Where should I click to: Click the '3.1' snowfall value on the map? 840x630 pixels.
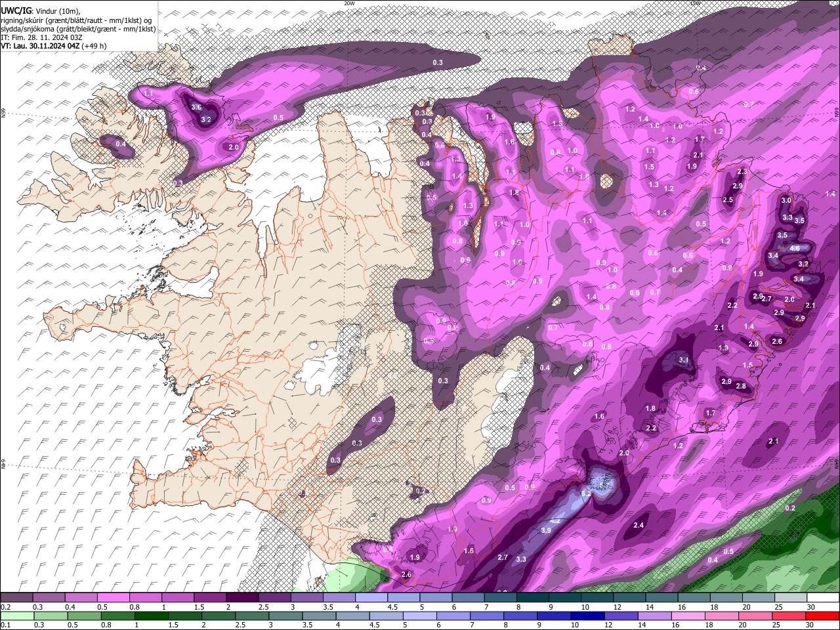(683, 360)
